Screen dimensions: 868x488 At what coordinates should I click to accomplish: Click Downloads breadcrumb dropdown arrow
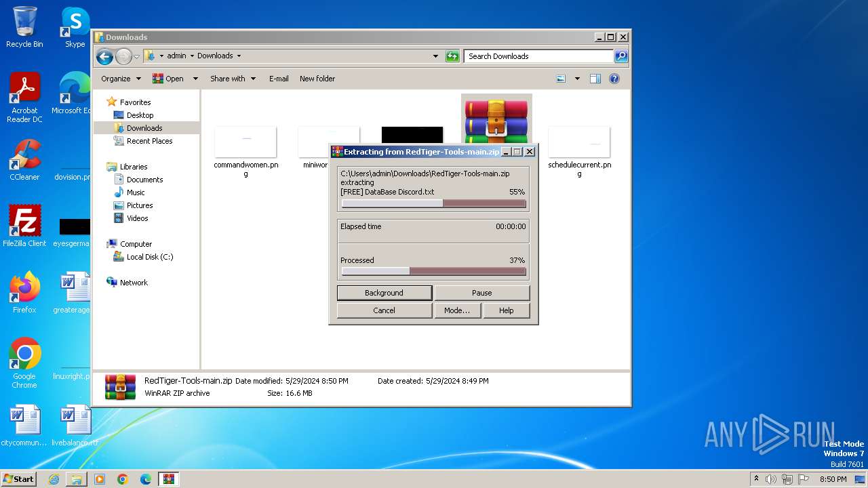click(239, 56)
